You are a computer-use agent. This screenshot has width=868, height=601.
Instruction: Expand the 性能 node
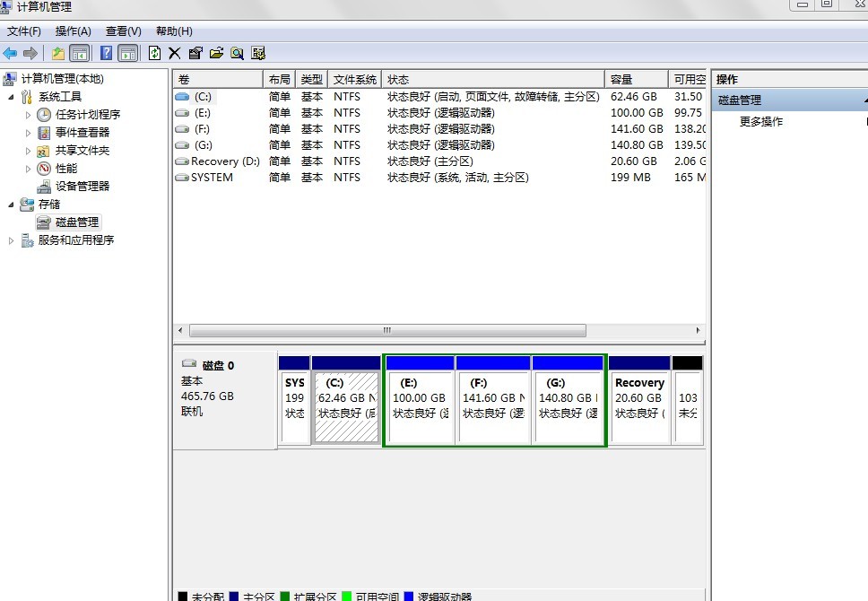tap(28, 169)
